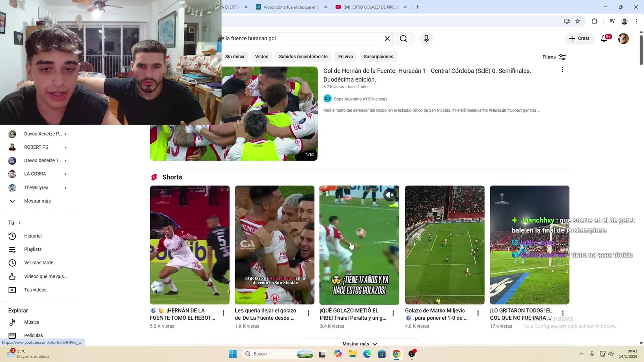Open the Crear dropdown button

(579, 38)
